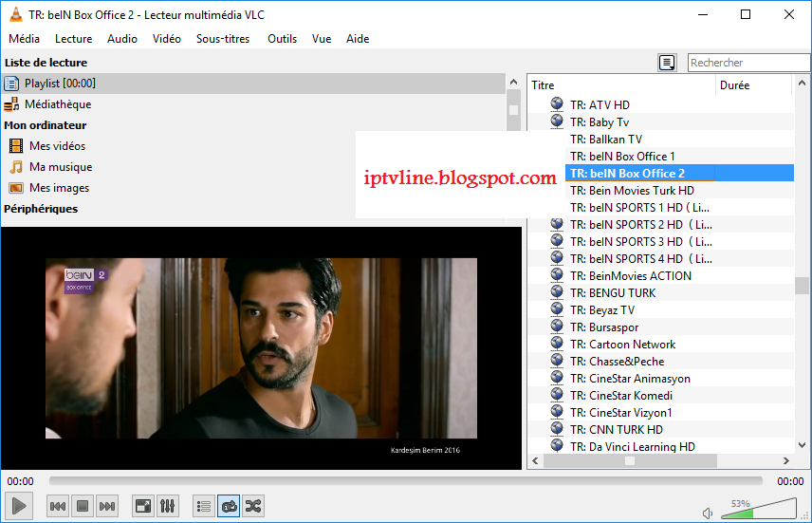Image resolution: width=812 pixels, height=523 pixels.
Task: Select TR: BeinMovies ACTION channel
Action: pos(631,276)
